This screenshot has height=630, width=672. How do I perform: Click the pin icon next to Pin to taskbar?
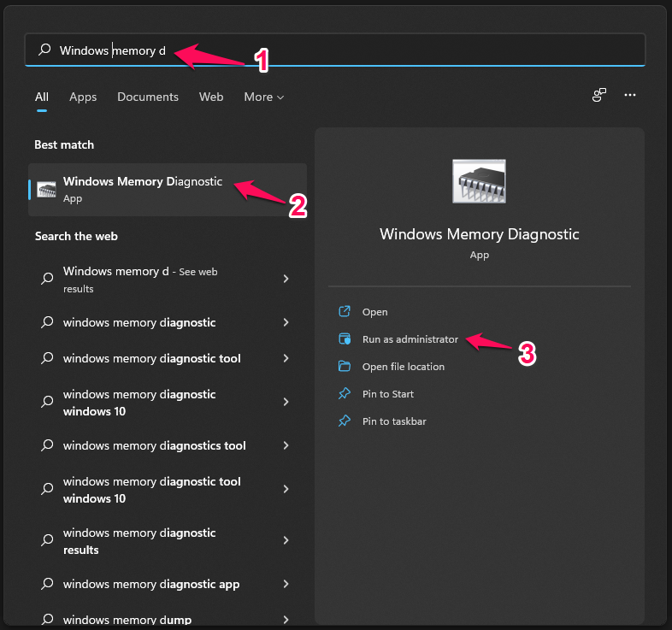coord(345,421)
